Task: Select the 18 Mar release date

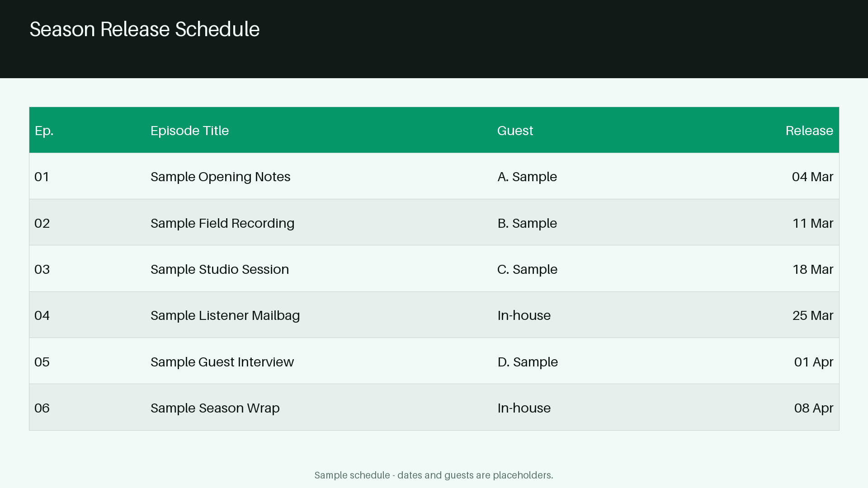Action: 813,269
